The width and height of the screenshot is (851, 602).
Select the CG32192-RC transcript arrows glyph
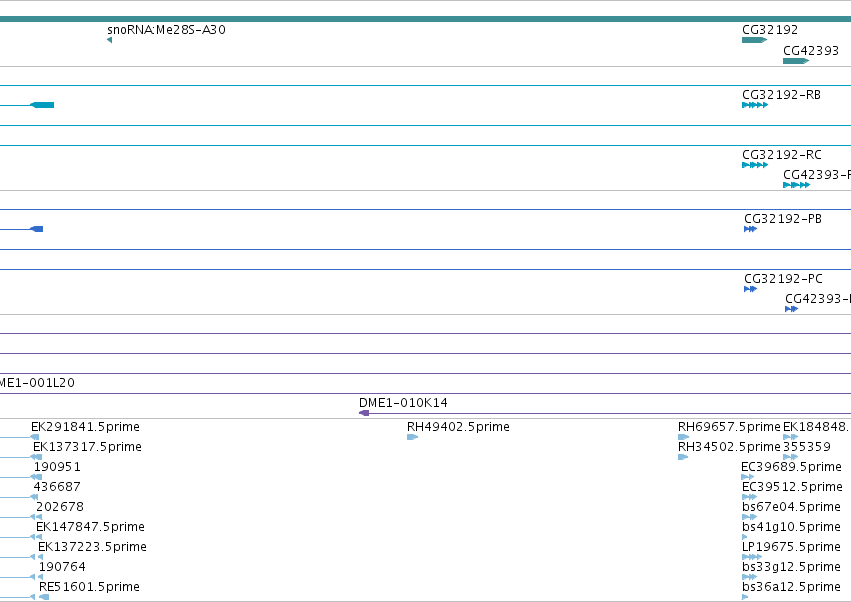pos(755,165)
